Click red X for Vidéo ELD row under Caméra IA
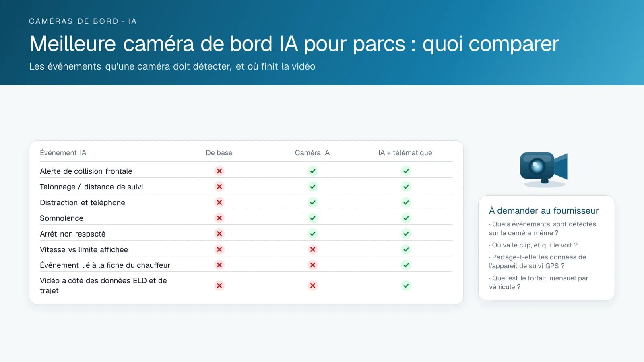Screen dimensions: 644x362 [x=313, y=286]
